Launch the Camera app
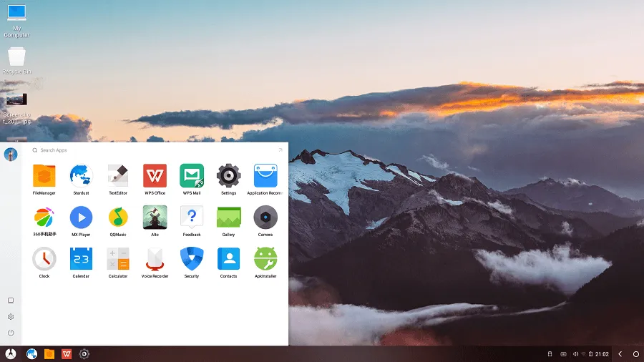Screen dimensions: 644x362 tap(265, 217)
